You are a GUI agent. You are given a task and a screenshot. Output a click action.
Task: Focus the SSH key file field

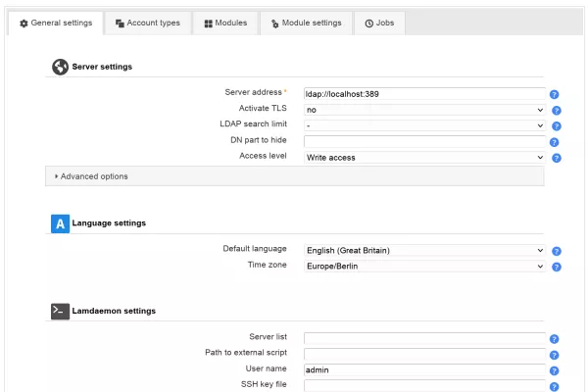[x=424, y=385]
